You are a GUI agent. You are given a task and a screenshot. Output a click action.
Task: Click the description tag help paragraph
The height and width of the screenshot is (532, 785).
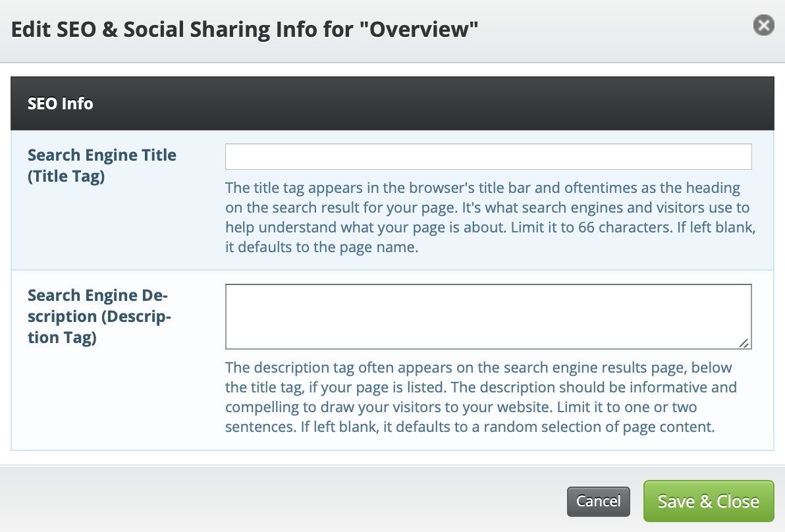pyautogui.click(x=481, y=397)
